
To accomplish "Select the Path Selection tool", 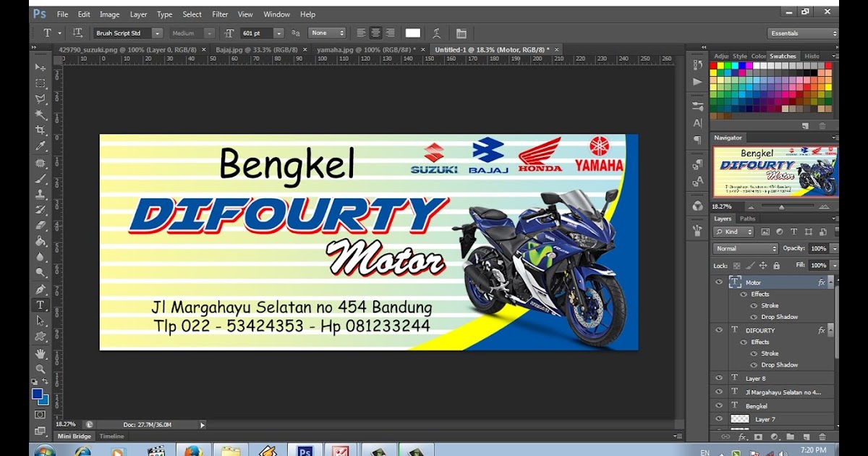I will click(x=41, y=321).
